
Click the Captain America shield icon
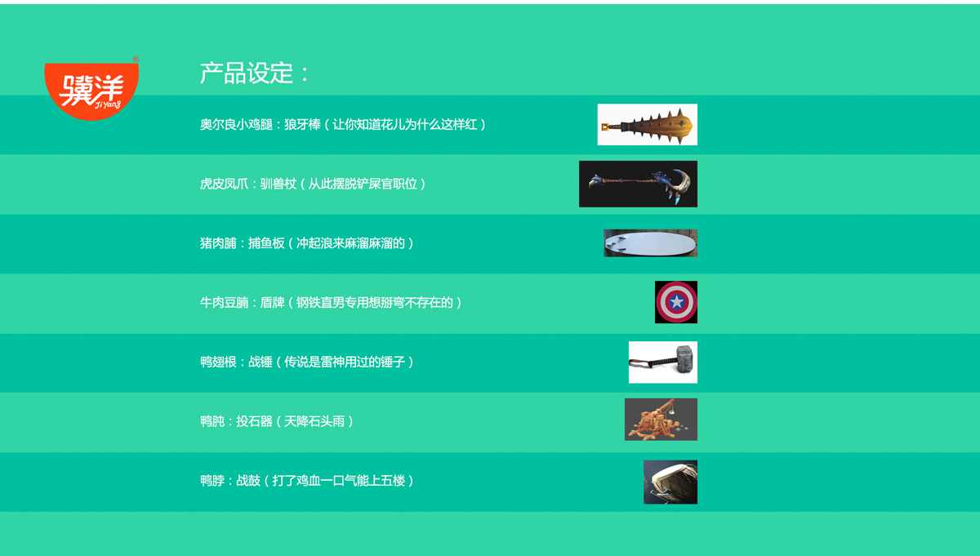pyautogui.click(x=676, y=302)
